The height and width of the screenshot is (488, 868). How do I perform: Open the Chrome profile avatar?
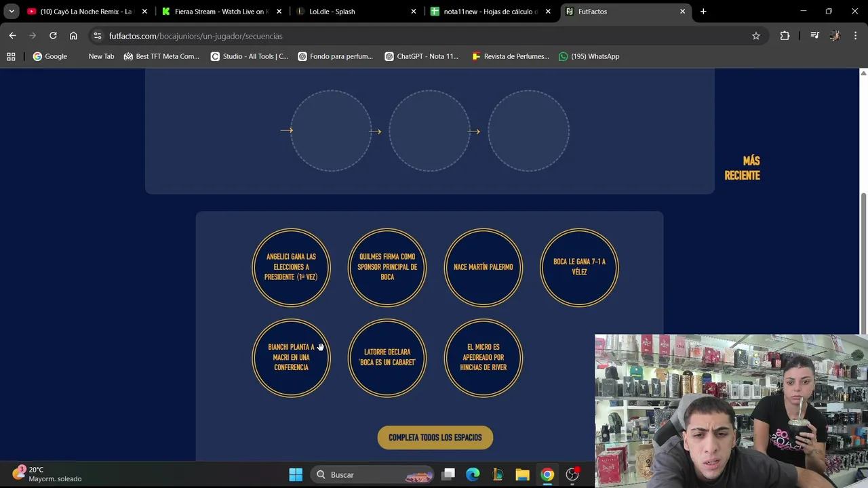pos(835,36)
